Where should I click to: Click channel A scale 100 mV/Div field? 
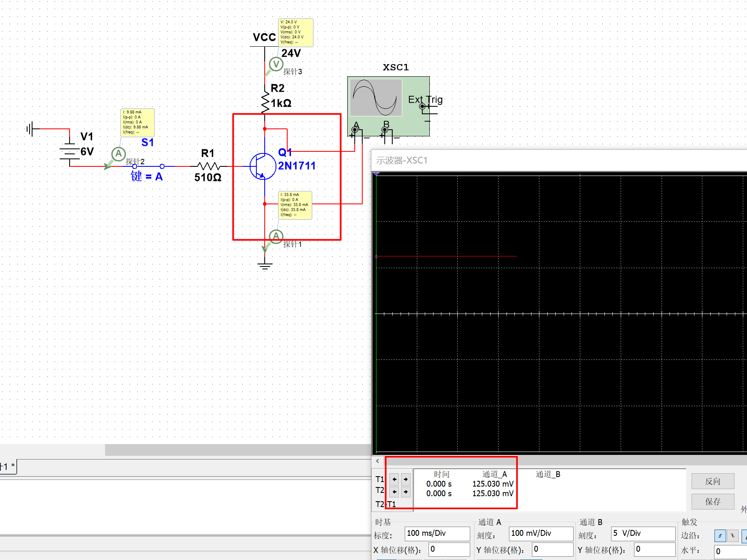541,533
